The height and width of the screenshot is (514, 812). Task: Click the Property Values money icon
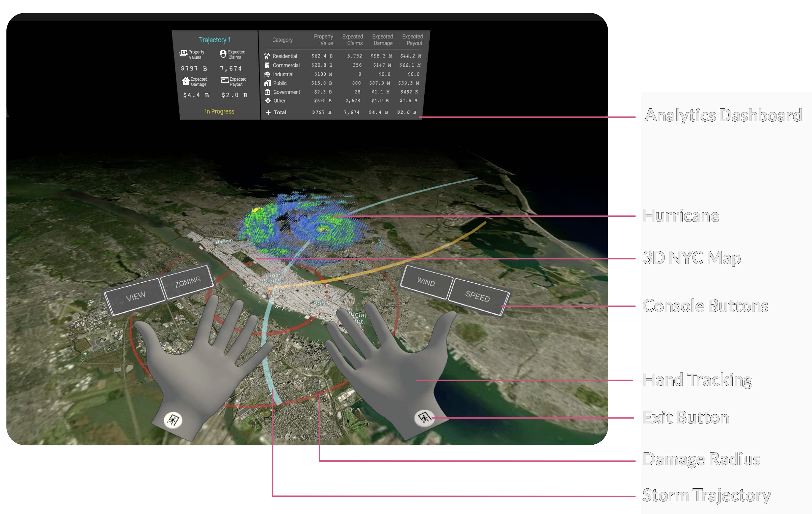[183, 53]
